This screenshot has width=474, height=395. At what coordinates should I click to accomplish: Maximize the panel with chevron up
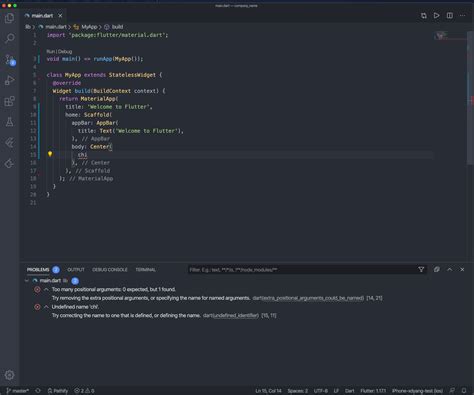click(450, 269)
